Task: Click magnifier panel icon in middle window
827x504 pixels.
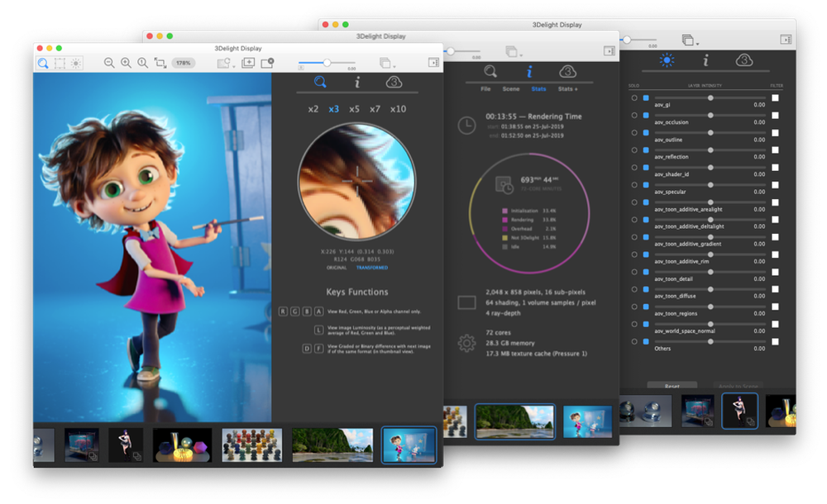Action: click(x=490, y=71)
